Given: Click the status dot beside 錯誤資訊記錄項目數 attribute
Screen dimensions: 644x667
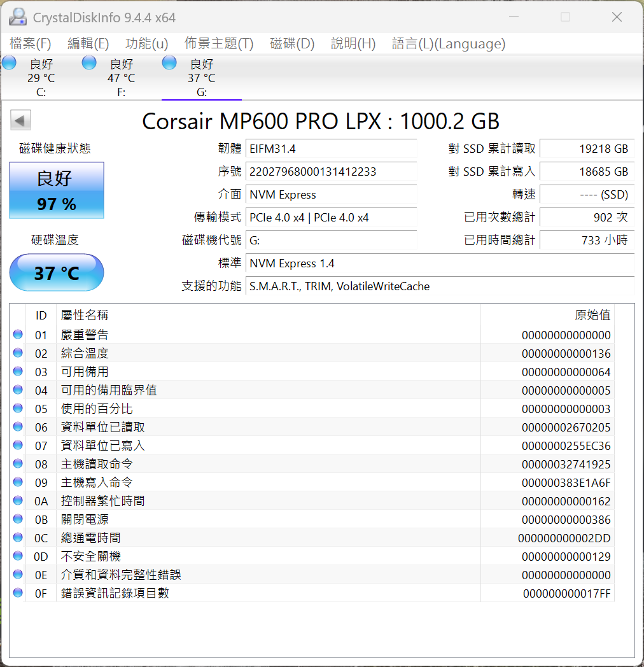Looking at the screenshot, I should click(x=18, y=593).
